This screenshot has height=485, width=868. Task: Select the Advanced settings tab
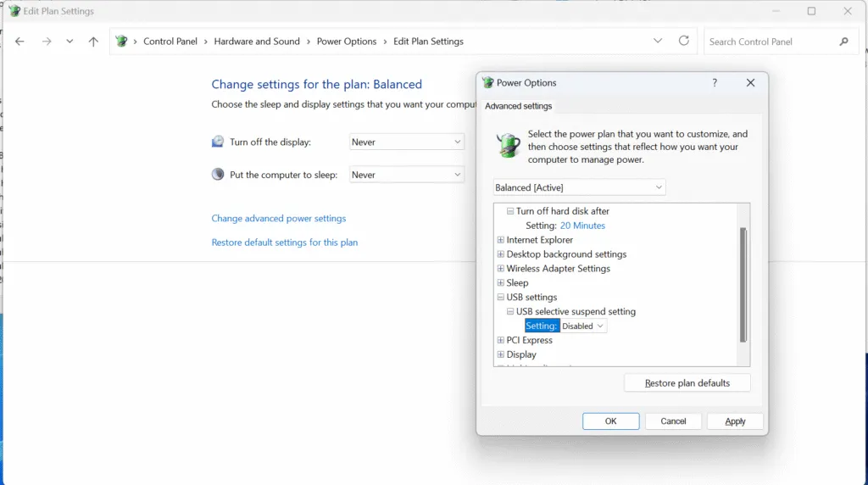519,106
